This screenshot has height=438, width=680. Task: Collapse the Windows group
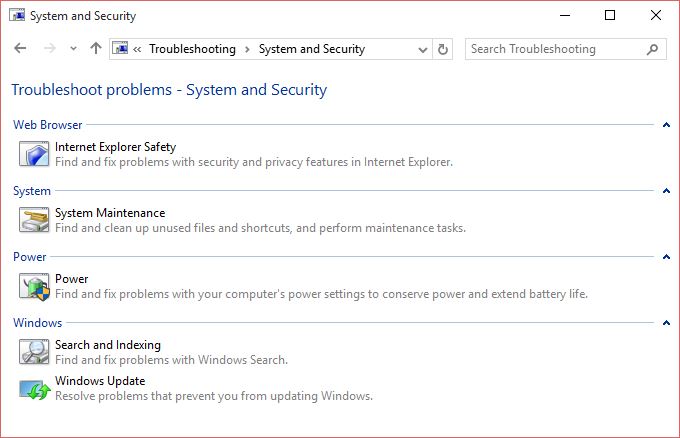(666, 323)
